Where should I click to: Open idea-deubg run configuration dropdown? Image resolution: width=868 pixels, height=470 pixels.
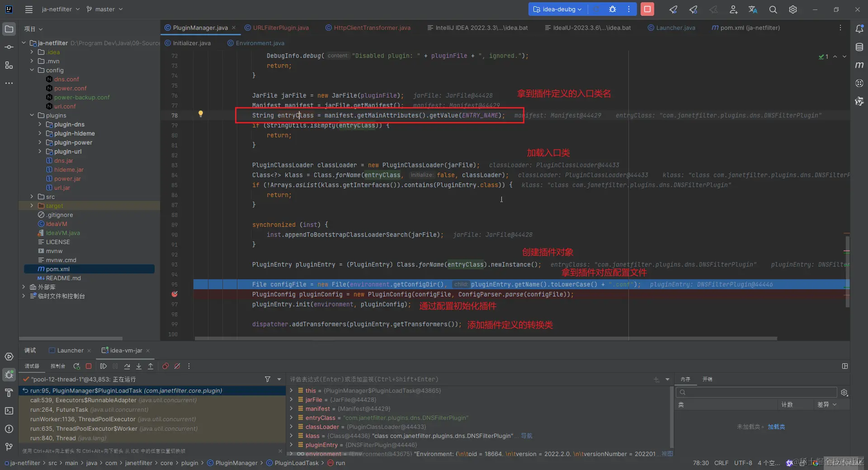(x=558, y=9)
